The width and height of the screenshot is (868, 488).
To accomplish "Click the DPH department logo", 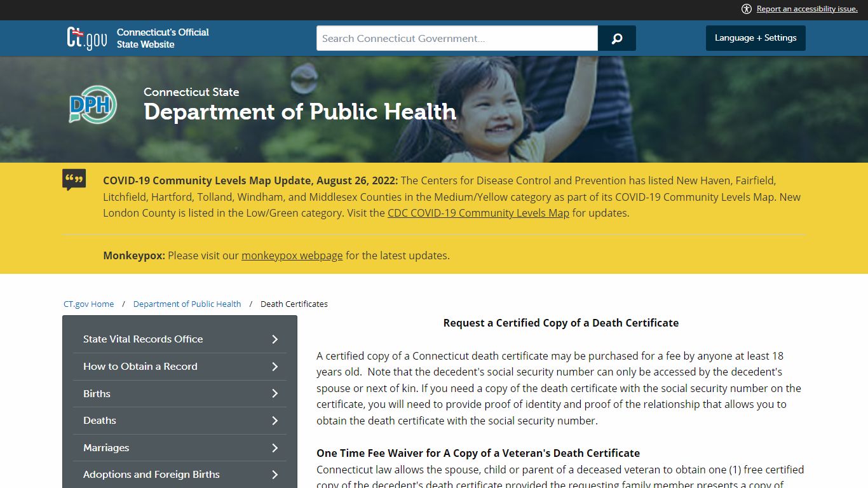I will [93, 105].
